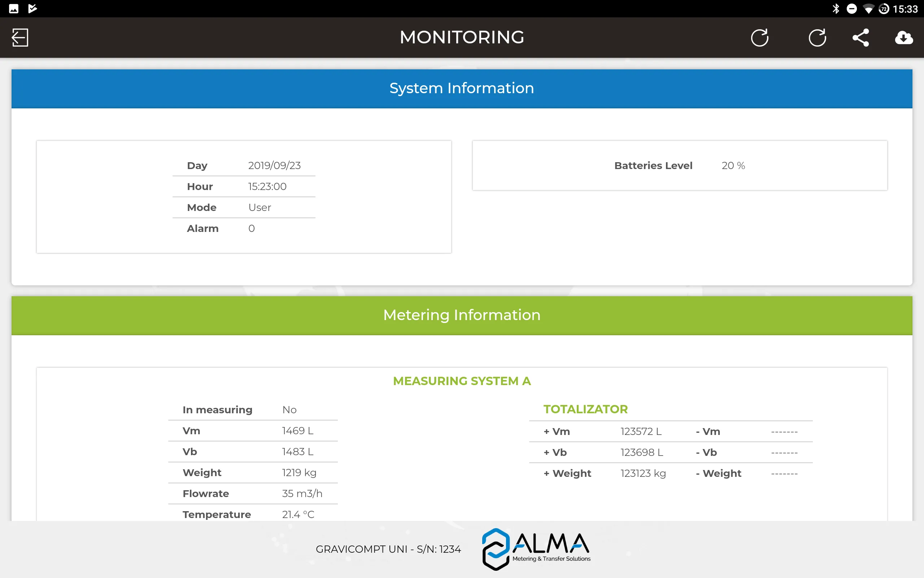Tap the share icon in the header

[860, 38]
